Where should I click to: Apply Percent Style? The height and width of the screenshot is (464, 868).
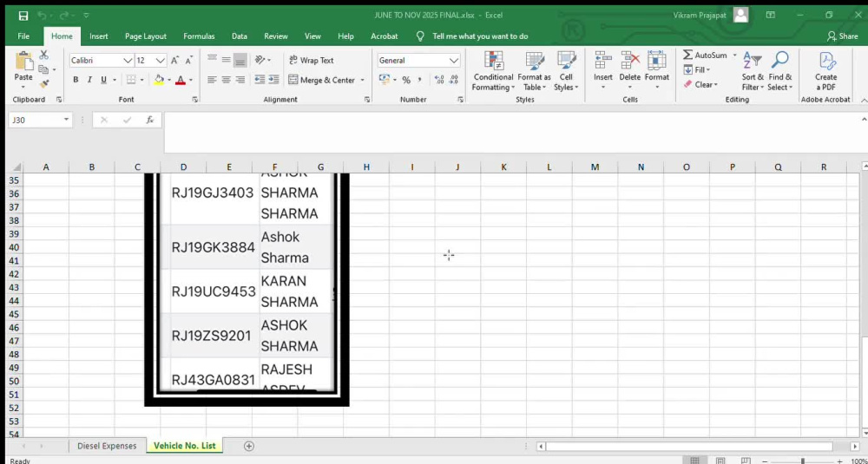point(406,80)
